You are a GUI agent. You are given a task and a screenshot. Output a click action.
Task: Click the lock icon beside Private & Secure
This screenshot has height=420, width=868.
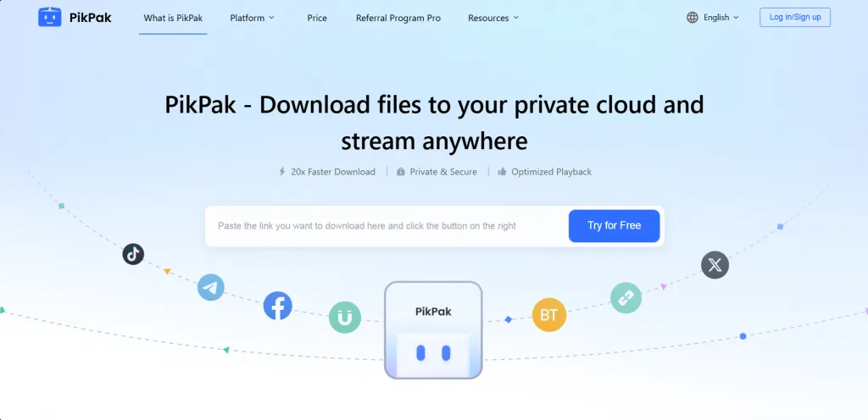tap(401, 172)
